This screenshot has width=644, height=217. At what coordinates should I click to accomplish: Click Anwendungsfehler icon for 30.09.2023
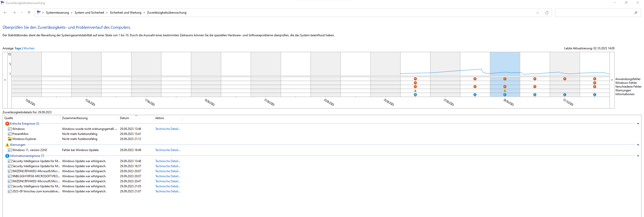pos(535,79)
